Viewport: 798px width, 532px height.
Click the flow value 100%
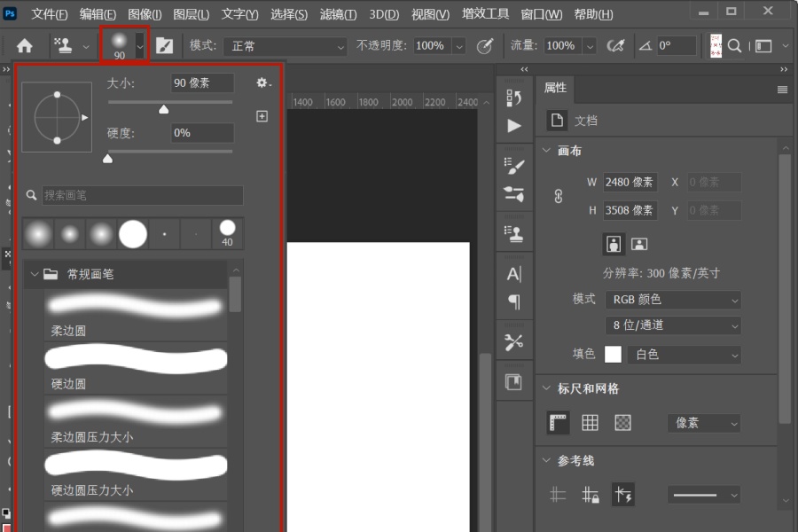click(x=562, y=46)
